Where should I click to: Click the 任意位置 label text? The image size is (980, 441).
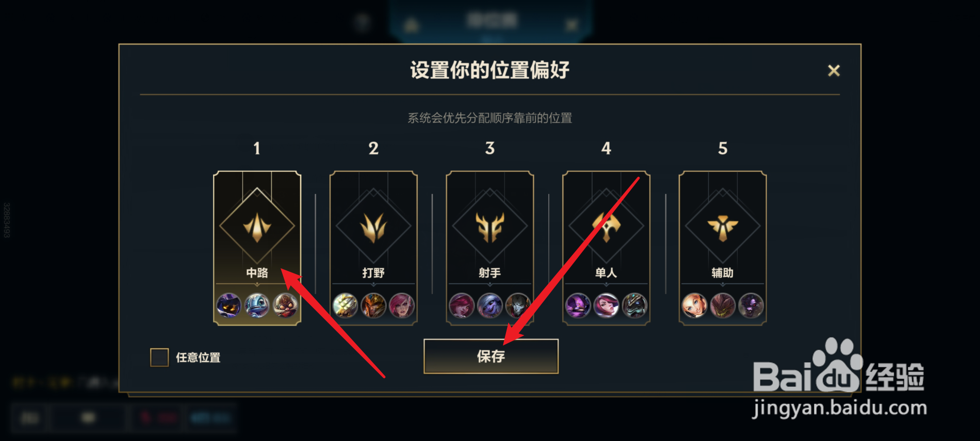[x=198, y=357]
